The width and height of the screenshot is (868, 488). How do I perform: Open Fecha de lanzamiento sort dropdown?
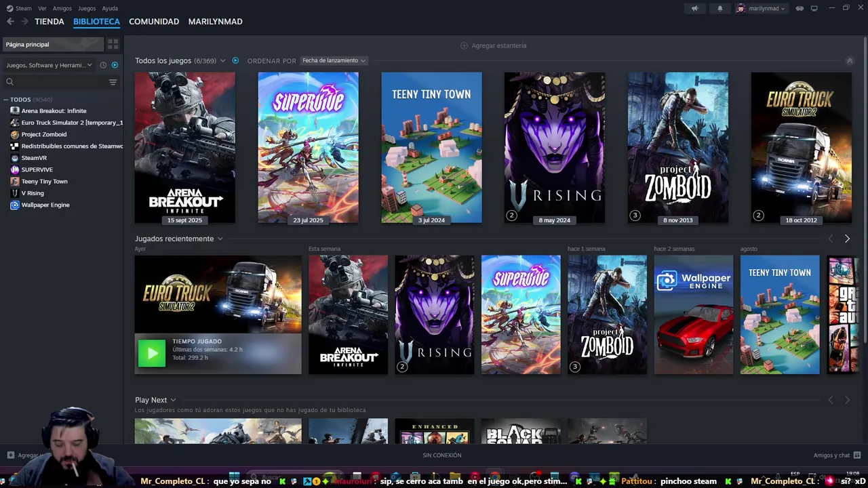tap(334, 60)
